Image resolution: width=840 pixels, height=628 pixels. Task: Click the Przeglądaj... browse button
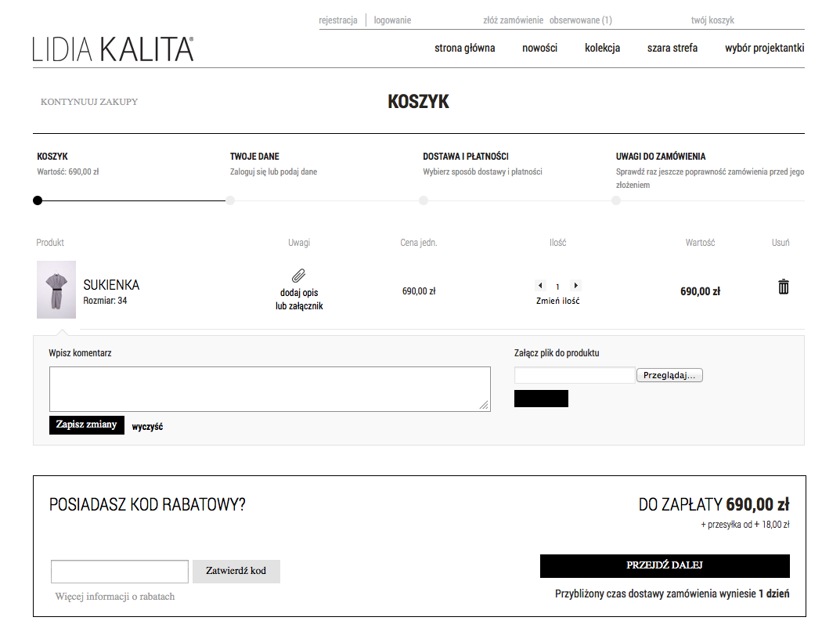pos(669,375)
